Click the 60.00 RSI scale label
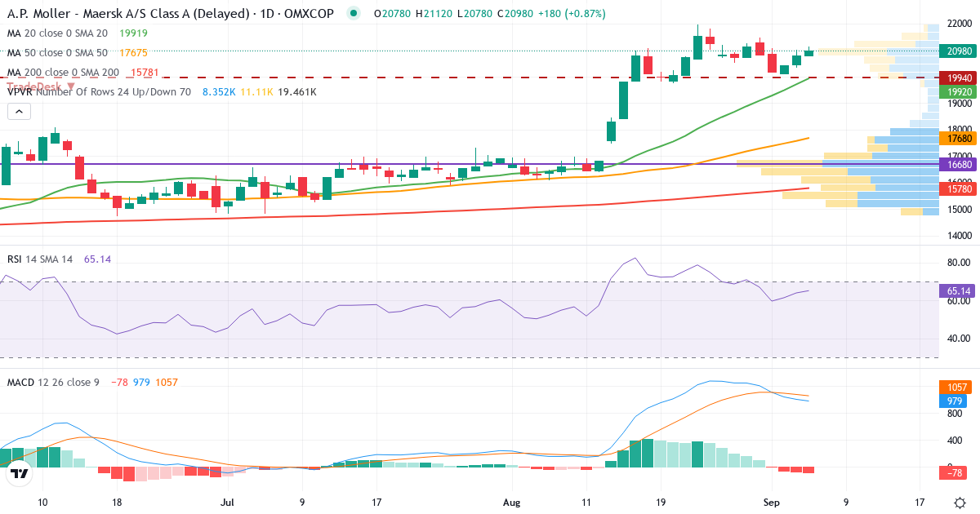This screenshot has height=514, width=980. point(958,301)
